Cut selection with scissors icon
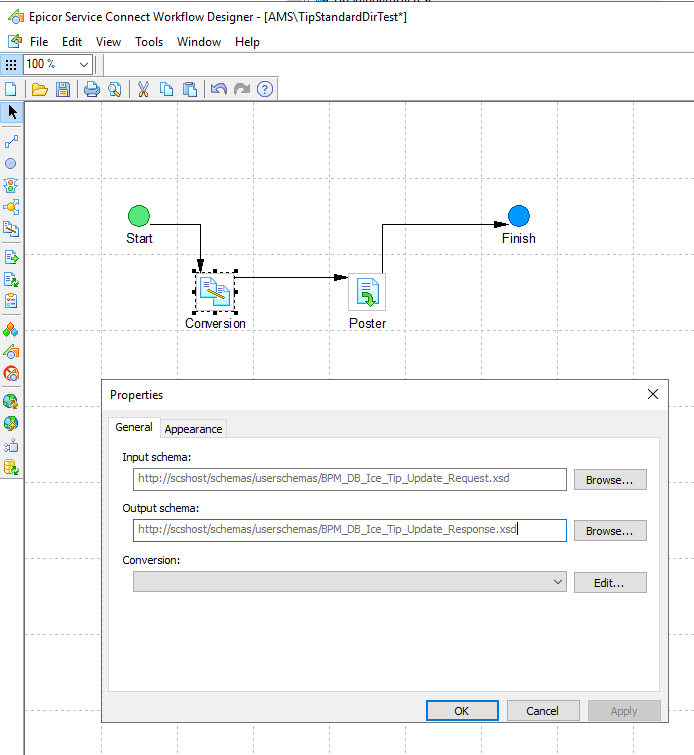This screenshot has height=755, width=694. [x=143, y=90]
